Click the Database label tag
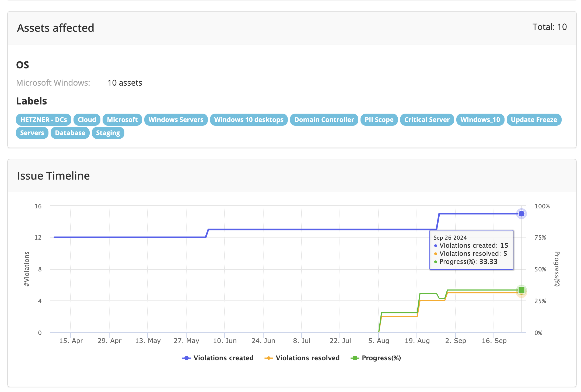 click(x=70, y=133)
